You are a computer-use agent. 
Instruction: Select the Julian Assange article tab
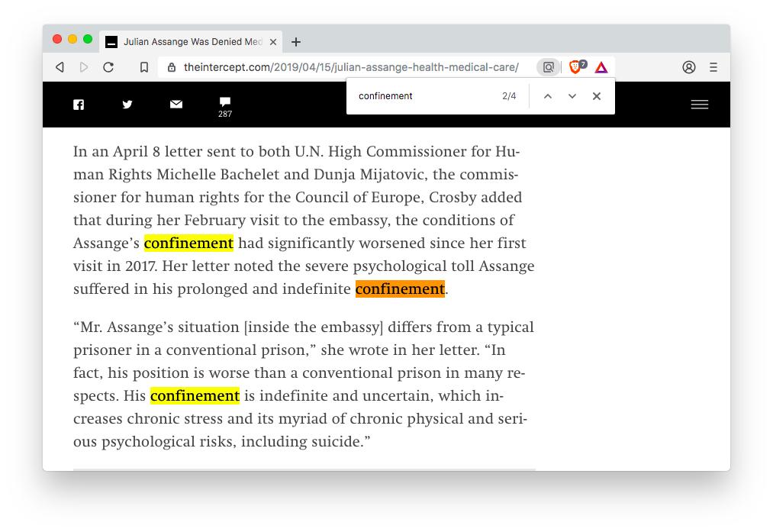coord(192,42)
